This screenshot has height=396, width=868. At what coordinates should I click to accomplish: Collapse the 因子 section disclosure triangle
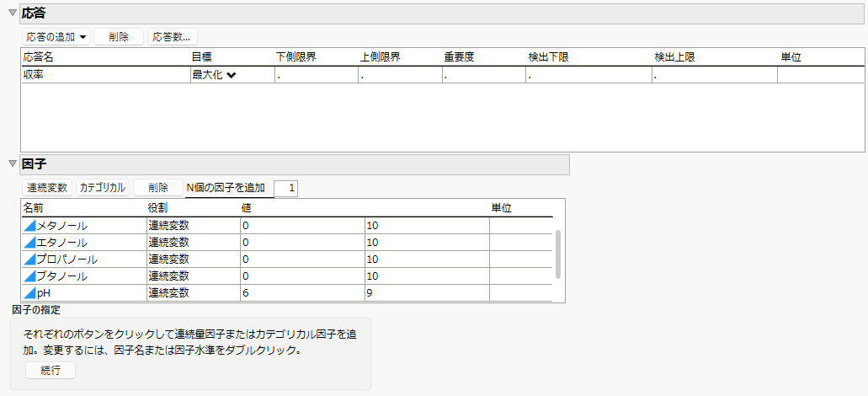(13, 163)
